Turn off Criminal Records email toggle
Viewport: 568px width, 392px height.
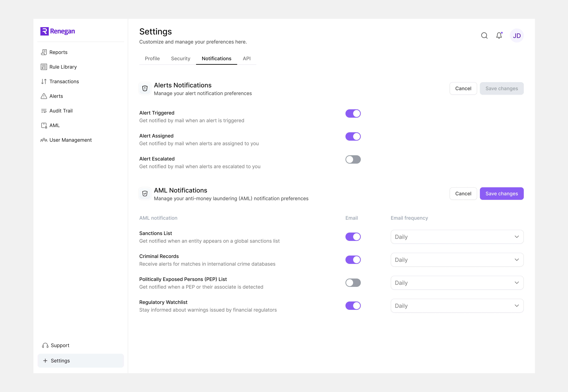click(x=353, y=260)
